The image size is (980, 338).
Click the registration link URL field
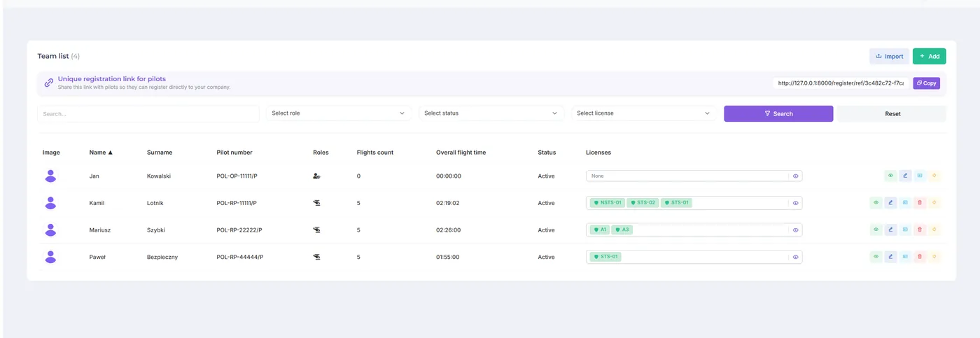(x=841, y=83)
